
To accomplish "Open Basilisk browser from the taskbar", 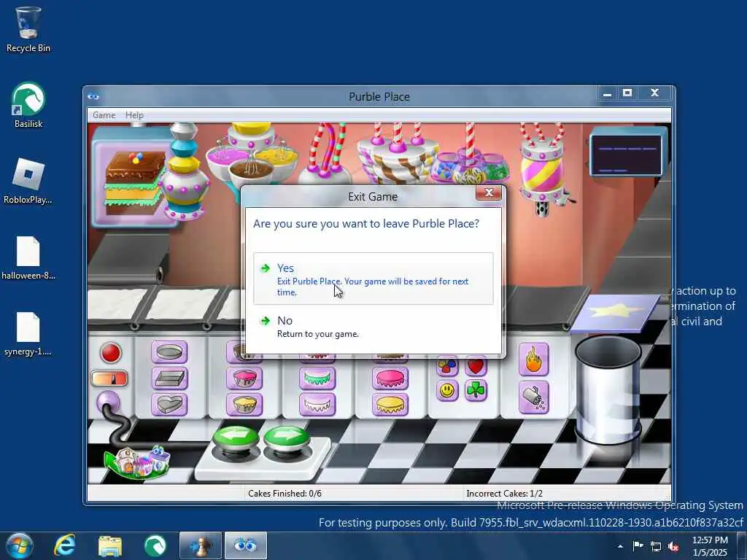I will (x=155, y=545).
